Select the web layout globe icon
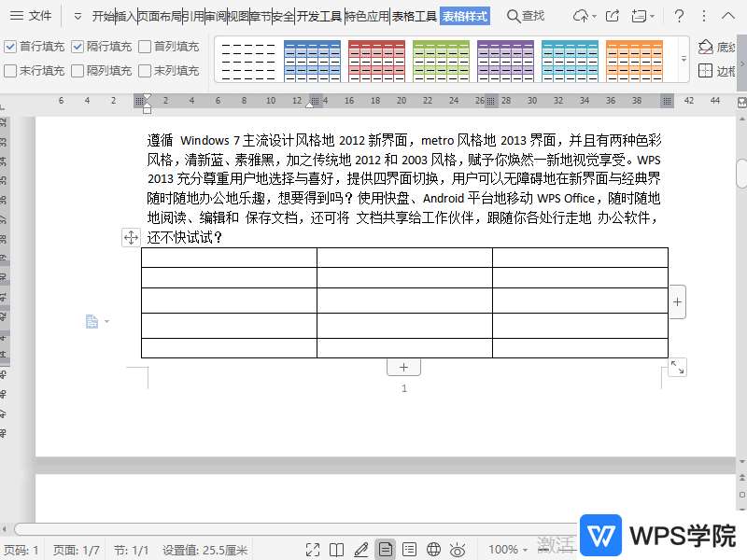747x560 pixels. coord(433,550)
